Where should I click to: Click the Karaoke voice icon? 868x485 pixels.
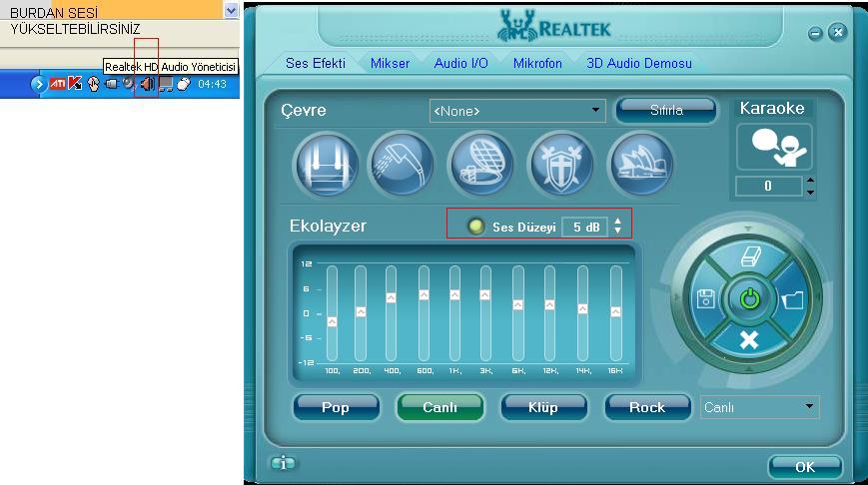774,147
